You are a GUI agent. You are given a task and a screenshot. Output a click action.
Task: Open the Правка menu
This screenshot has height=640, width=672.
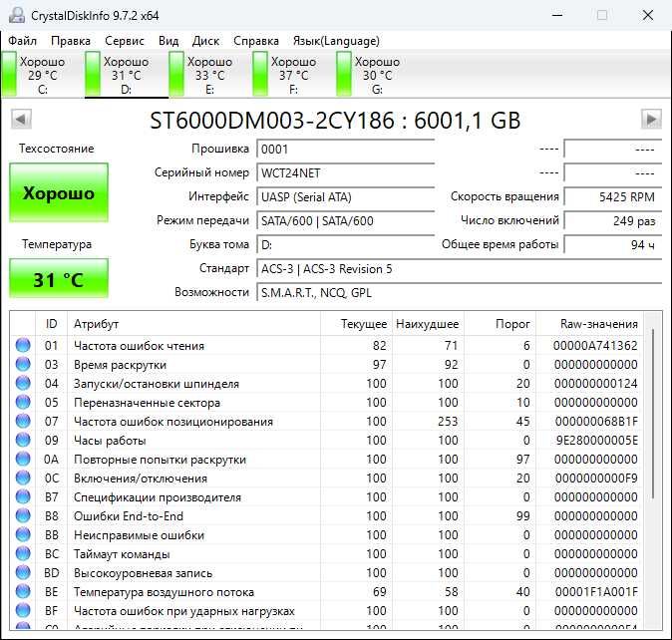tap(71, 41)
